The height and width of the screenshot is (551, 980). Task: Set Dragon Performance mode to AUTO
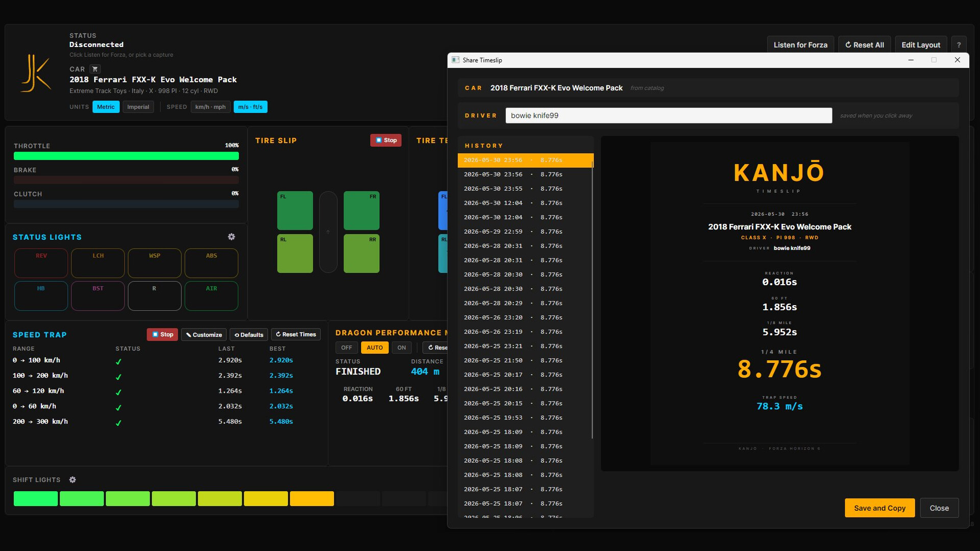[x=375, y=347]
